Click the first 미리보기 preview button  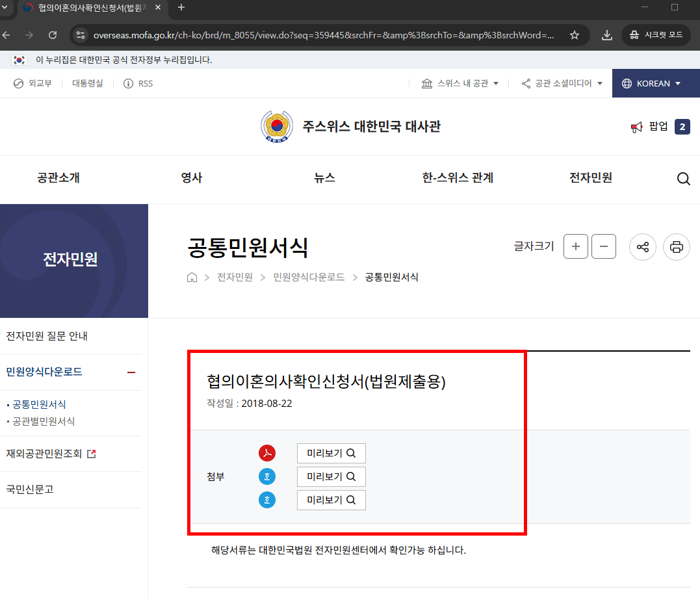pos(331,453)
